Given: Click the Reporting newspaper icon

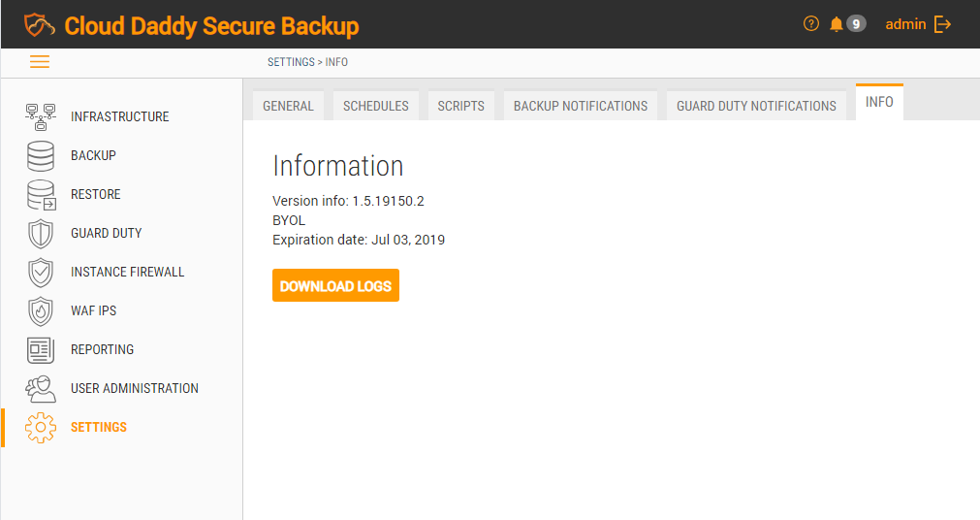Looking at the screenshot, I should pyautogui.click(x=41, y=350).
